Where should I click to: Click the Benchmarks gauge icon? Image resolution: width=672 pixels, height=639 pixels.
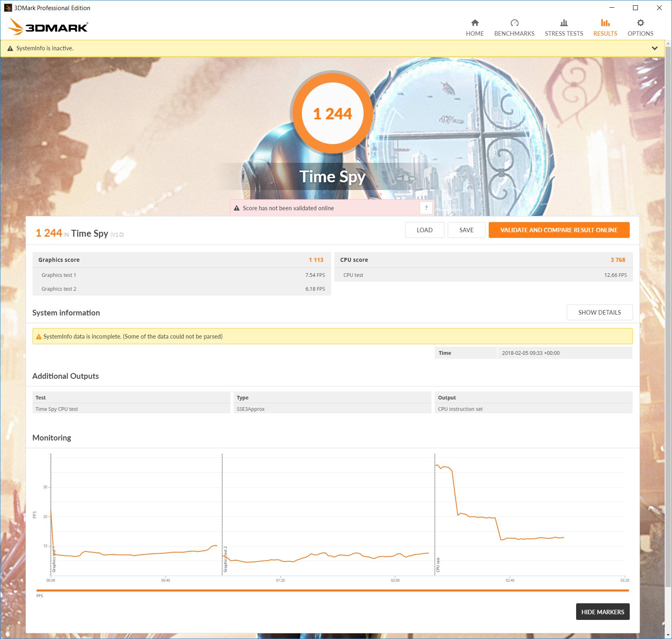pyautogui.click(x=514, y=23)
